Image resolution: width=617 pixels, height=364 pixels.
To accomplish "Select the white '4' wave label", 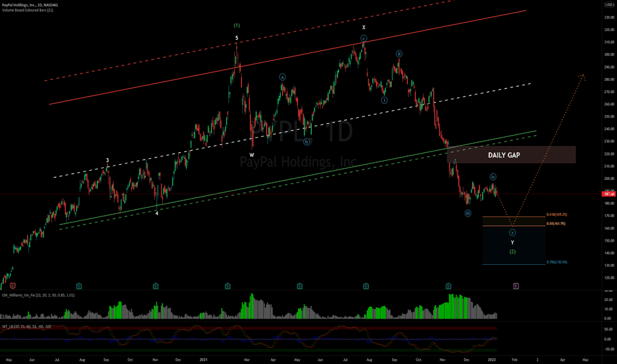I will 157,214.
